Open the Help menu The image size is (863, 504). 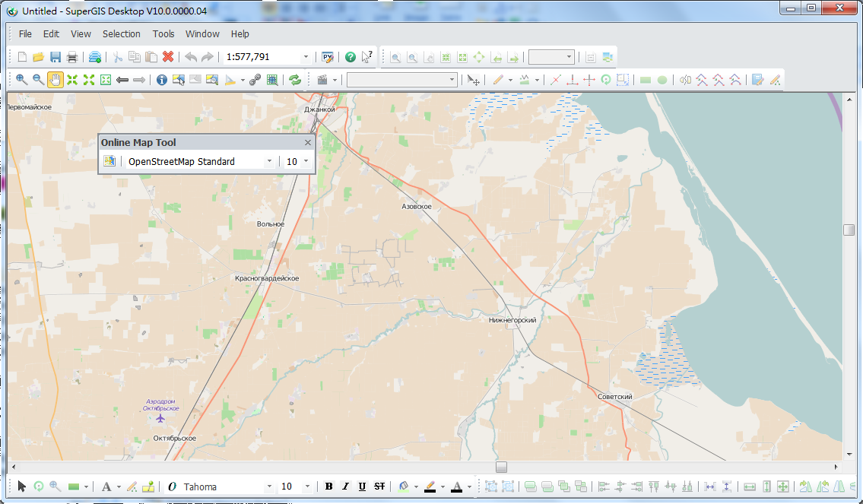pos(240,33)
